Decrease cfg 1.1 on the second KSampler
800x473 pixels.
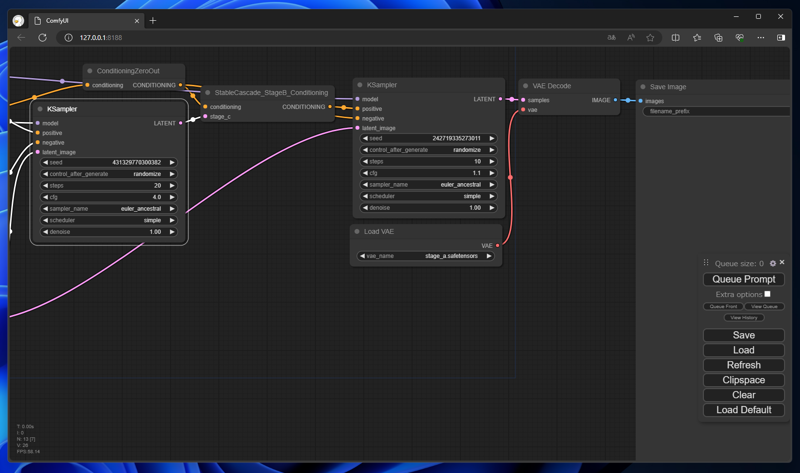[x=365, y=173]
